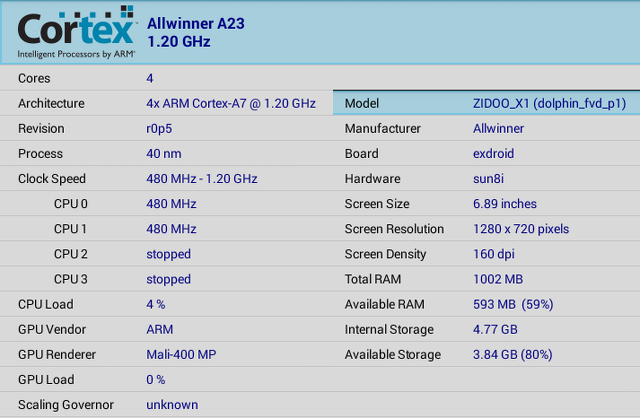
Task: Click the 480 MHz - 1.20 GHz range value
Action: click(x=202, y=179)
